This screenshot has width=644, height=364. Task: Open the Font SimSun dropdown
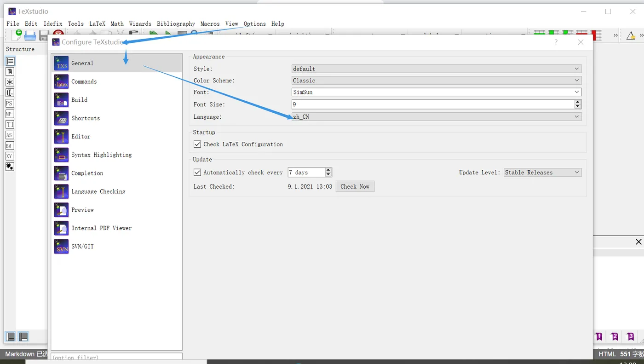pyautogui.click(x=437, y=92)
